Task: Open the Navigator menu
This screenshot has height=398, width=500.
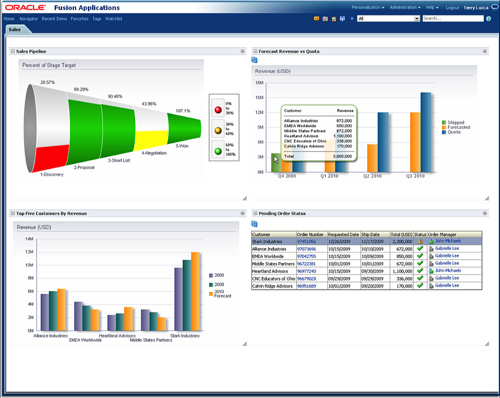Action: 28,19
